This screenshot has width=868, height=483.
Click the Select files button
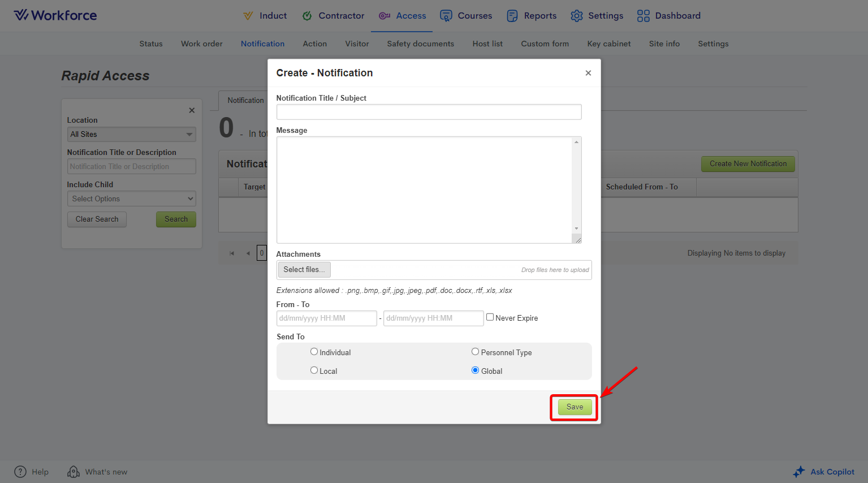pos(304,270)
